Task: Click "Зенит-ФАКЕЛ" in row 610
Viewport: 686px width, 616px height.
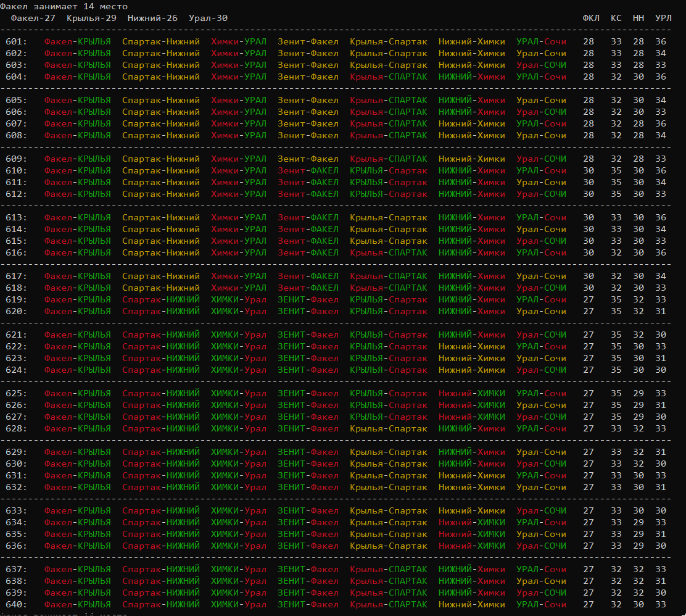Action: click(308, 171)
